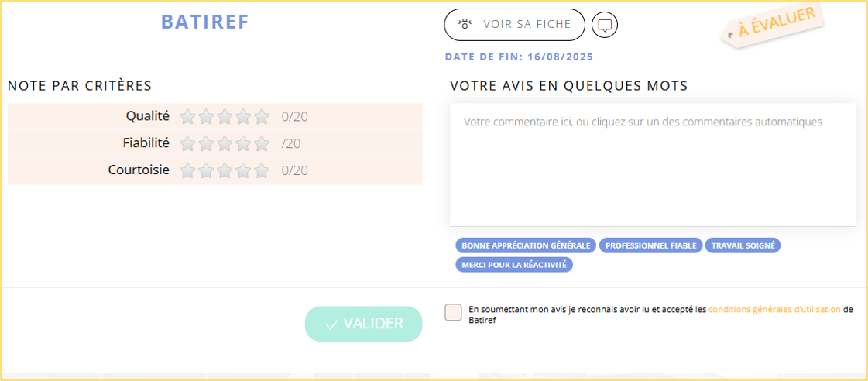Click the À évaluer status tag
This screenshot has width=868, height=381.
click(775, 24)
